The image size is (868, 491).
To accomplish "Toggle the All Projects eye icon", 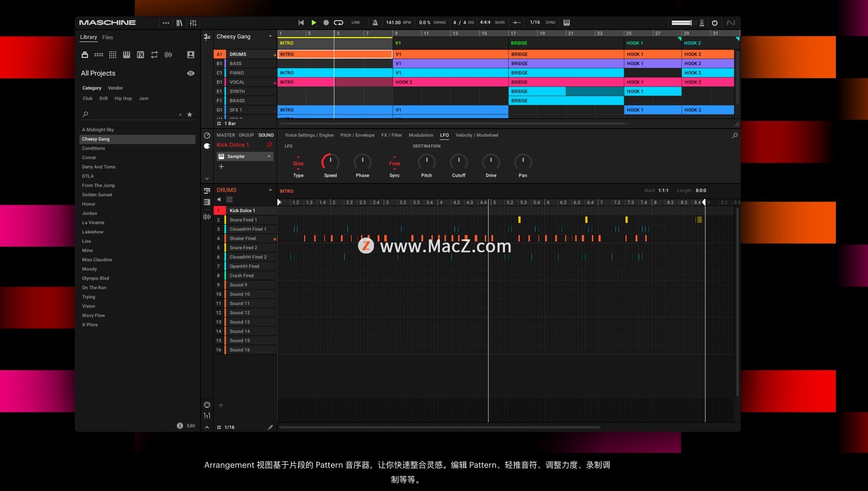I will pos(191,73).
